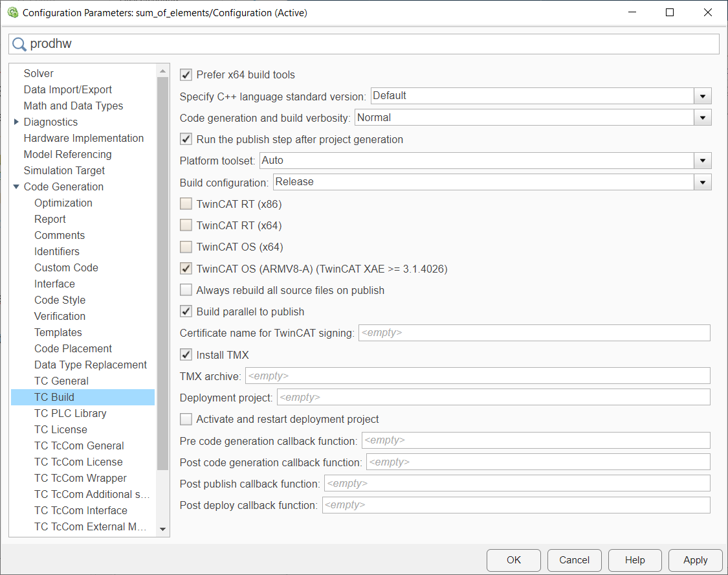Select Data Import/Export category
The width and height of the screenshot is (728, 575).
(68, 89)
